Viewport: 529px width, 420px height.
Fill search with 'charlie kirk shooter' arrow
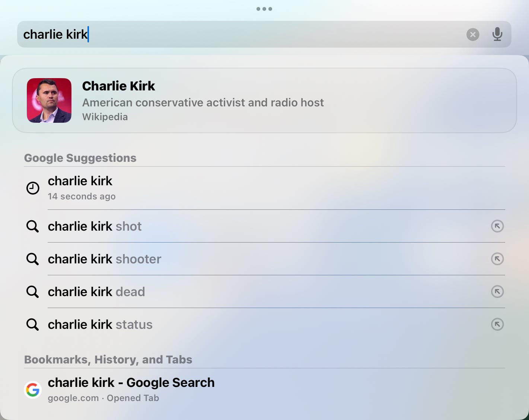pos(497,259)
